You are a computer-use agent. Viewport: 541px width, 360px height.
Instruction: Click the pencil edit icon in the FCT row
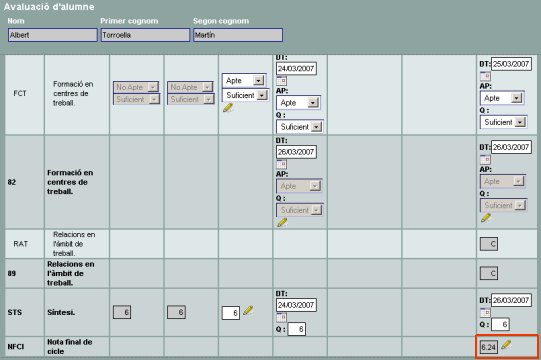[x=228, y=108]
